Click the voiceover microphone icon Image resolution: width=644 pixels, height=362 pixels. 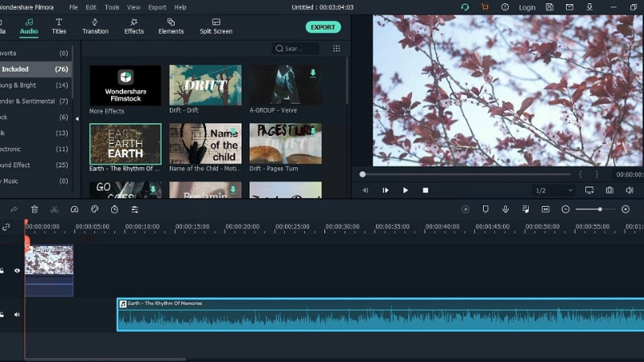tap(506, 209)
